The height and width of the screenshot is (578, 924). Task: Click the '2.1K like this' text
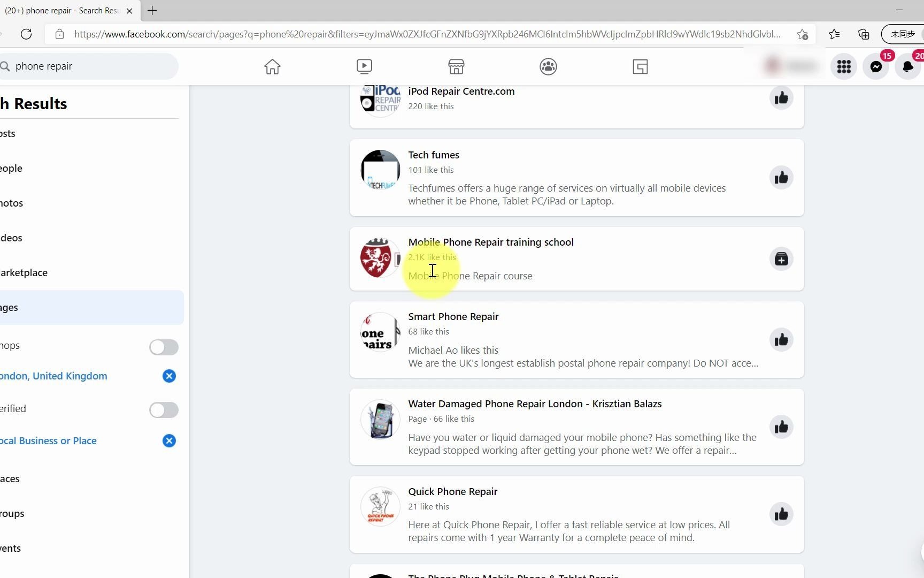coord(432,257)
